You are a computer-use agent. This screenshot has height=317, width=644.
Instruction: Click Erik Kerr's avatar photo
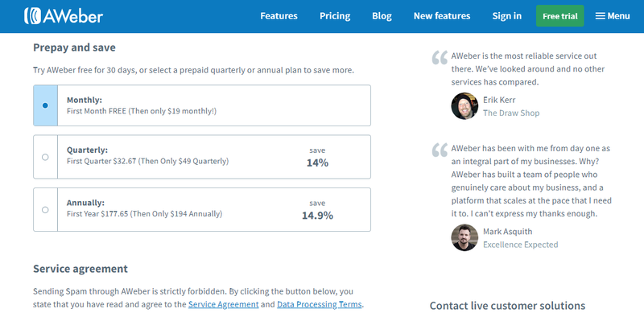coord(464,106)
